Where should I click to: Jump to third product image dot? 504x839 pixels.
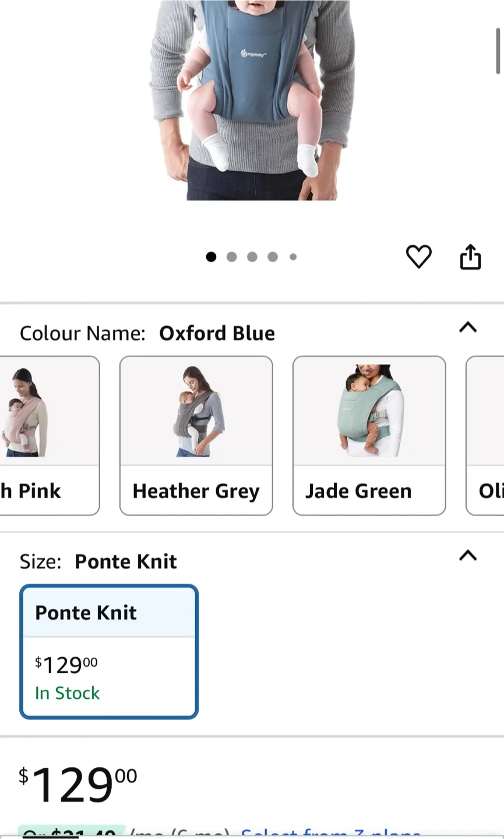[252, 257]
